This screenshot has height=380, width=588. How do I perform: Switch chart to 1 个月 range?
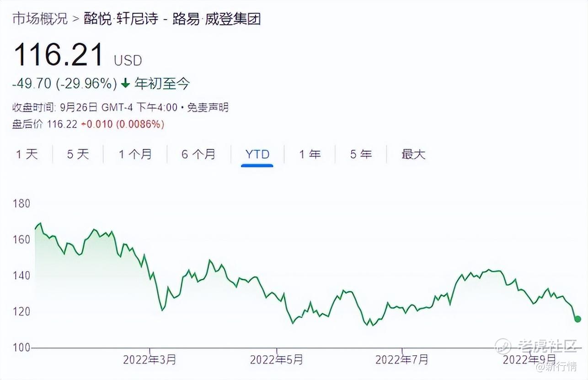click(x=135, y=154)
